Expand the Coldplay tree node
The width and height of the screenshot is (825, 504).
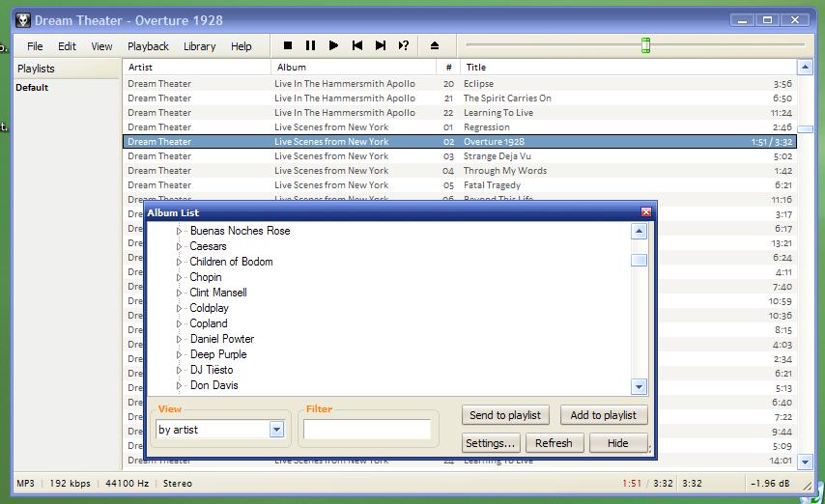tap(179, 308)
